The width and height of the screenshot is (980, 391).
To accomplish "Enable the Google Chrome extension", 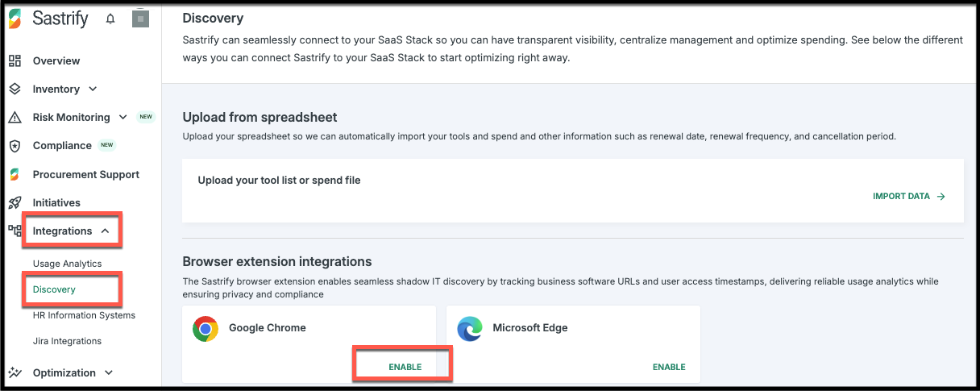I will (x=405, y=367).
